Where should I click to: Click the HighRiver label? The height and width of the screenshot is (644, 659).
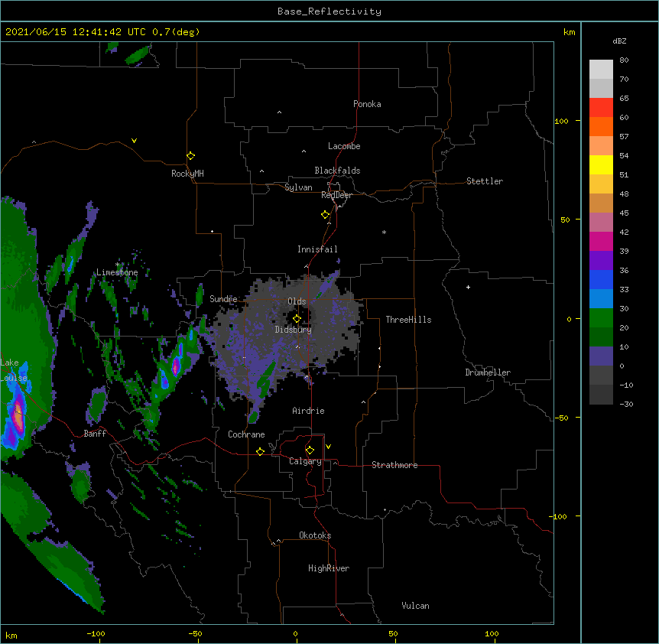coord(329,568)
